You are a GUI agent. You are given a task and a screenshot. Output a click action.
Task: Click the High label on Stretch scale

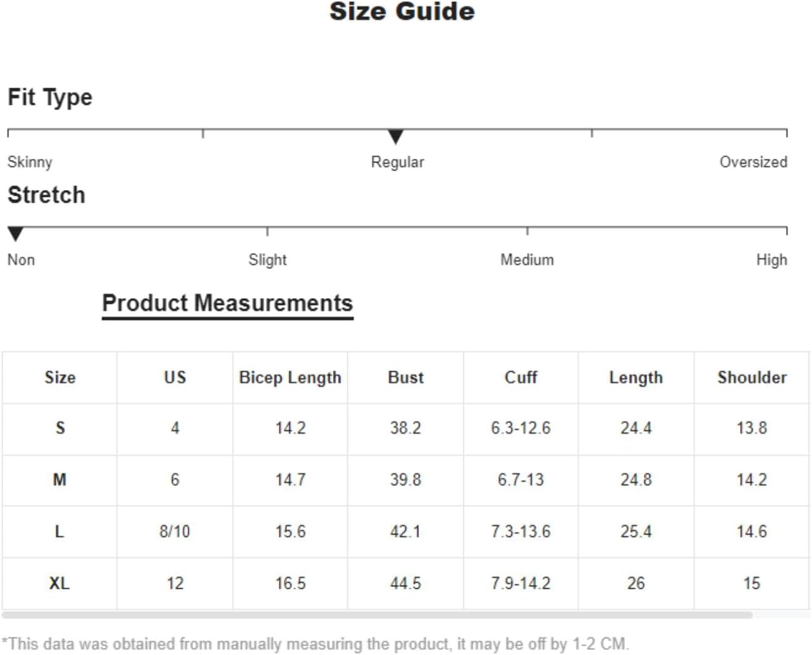click(771, 260)
